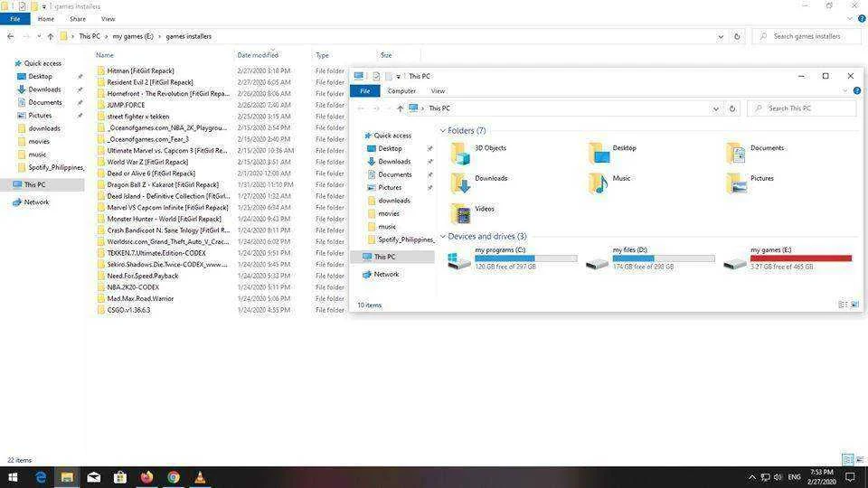Click the File Explorer taskbar icon

coord(67,477)
